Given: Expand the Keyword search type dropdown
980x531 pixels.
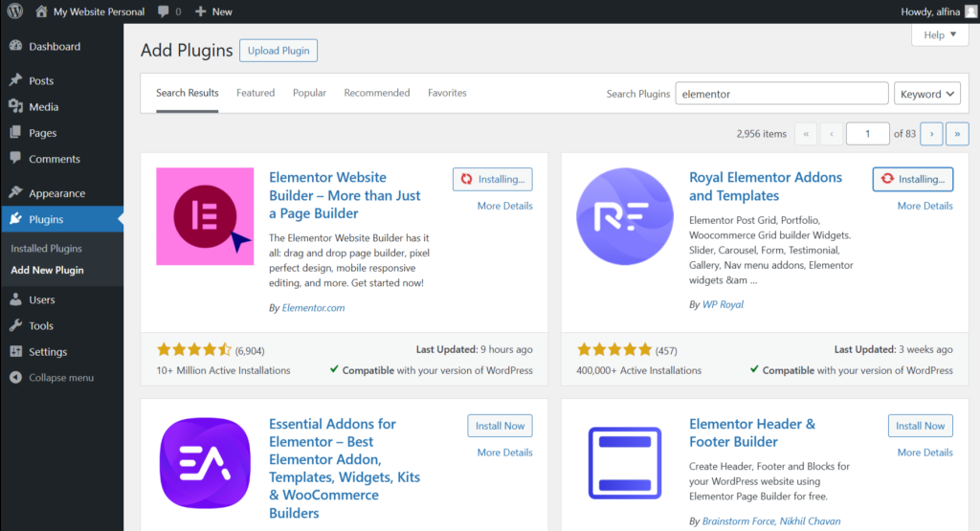Looking at the screenshot, I should [927, 94].
